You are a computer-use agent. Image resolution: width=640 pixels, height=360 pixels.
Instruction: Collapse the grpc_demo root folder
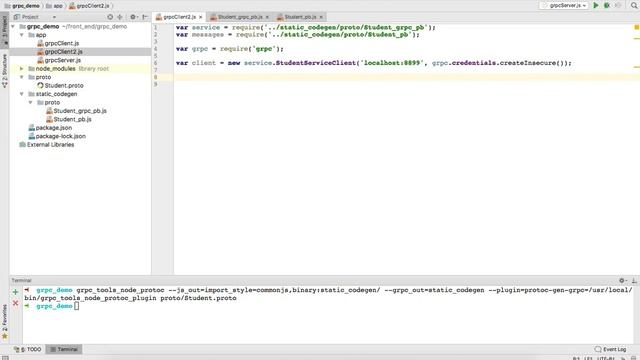(x=13, y=27)
